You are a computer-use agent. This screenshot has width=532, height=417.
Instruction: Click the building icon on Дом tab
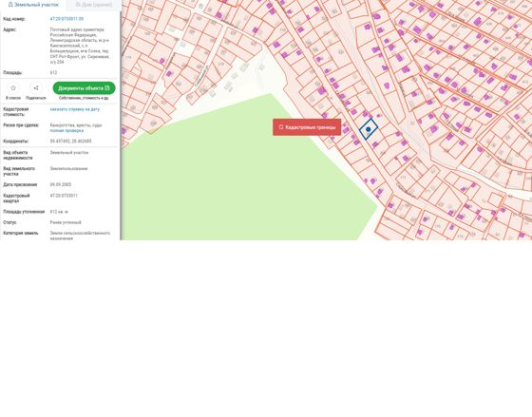78,5
